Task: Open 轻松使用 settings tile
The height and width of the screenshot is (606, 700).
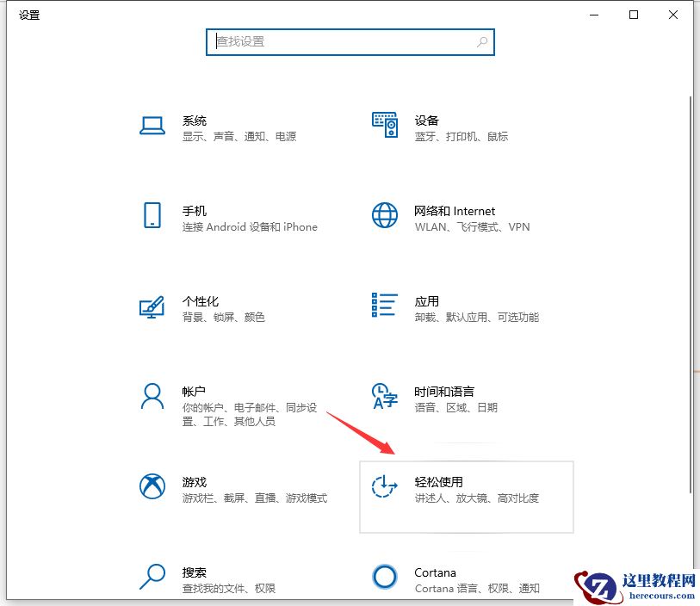Action: [x=465, y=496]
